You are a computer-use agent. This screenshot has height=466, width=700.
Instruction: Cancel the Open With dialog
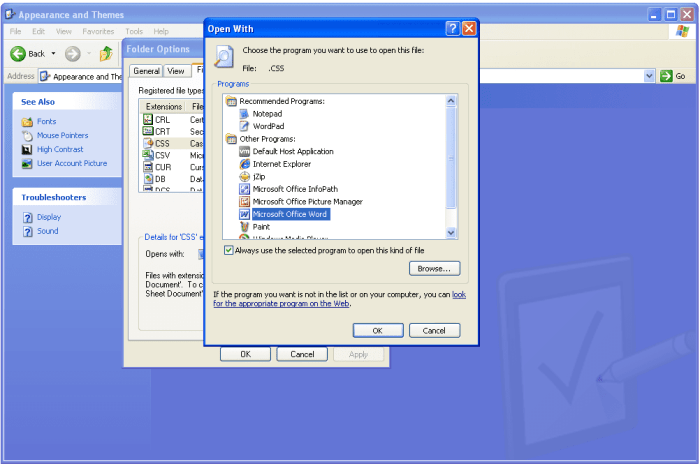pyautogui.click(x=434, y=331)
